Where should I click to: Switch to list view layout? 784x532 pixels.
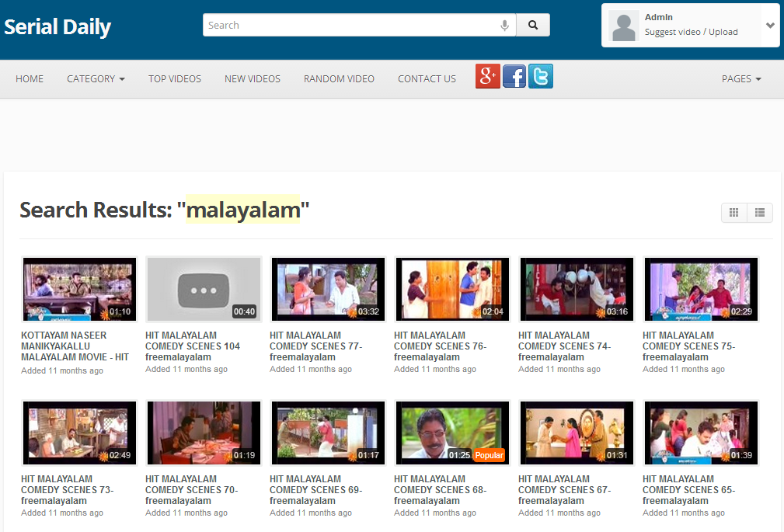tap(760, 213)
